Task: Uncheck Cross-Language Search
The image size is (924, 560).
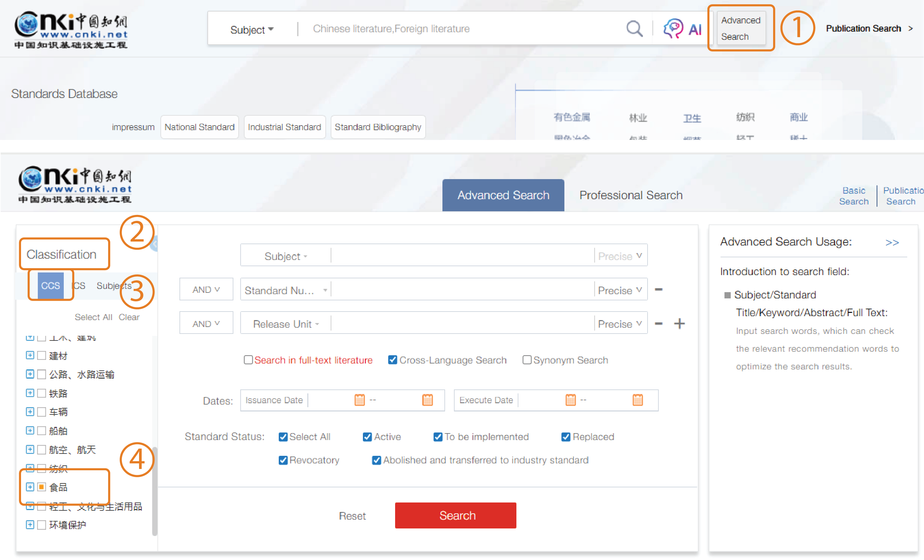Action: 392,360
